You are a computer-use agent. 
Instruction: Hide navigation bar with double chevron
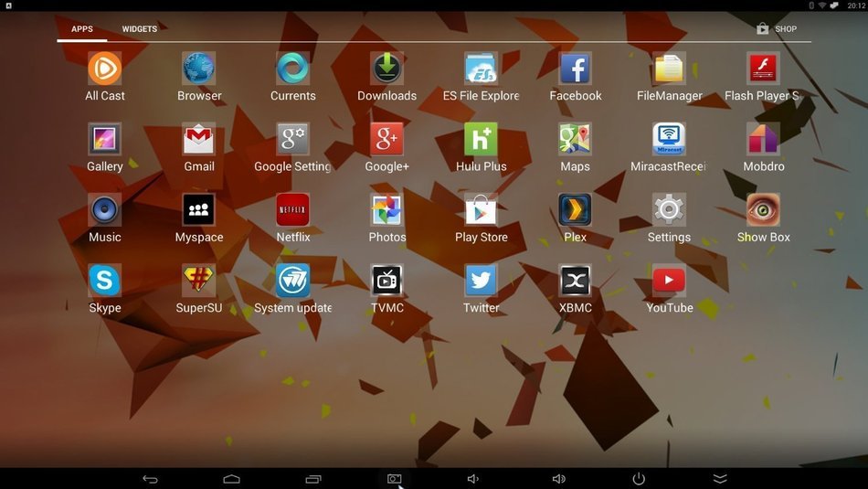tap(720, 479)
